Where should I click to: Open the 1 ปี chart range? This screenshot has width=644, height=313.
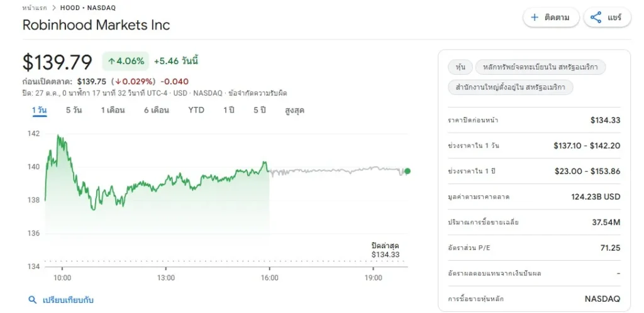[229, 111]
